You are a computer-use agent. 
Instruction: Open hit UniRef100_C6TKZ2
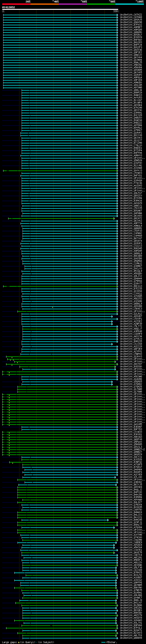(131, 15)
